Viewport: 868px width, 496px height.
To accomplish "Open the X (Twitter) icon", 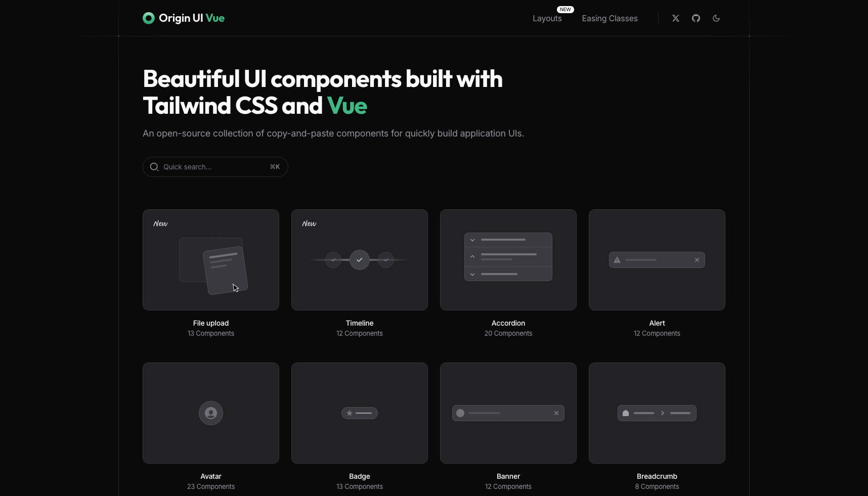I will coord(675,18).
